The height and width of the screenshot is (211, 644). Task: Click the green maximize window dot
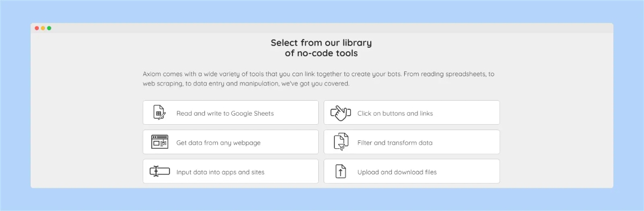(x=49, y=28)
